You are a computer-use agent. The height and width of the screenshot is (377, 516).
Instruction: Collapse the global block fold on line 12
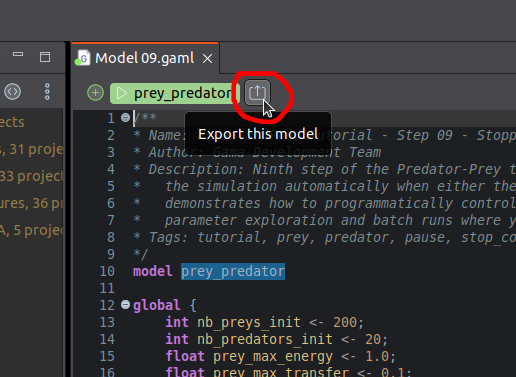(125, 305)
